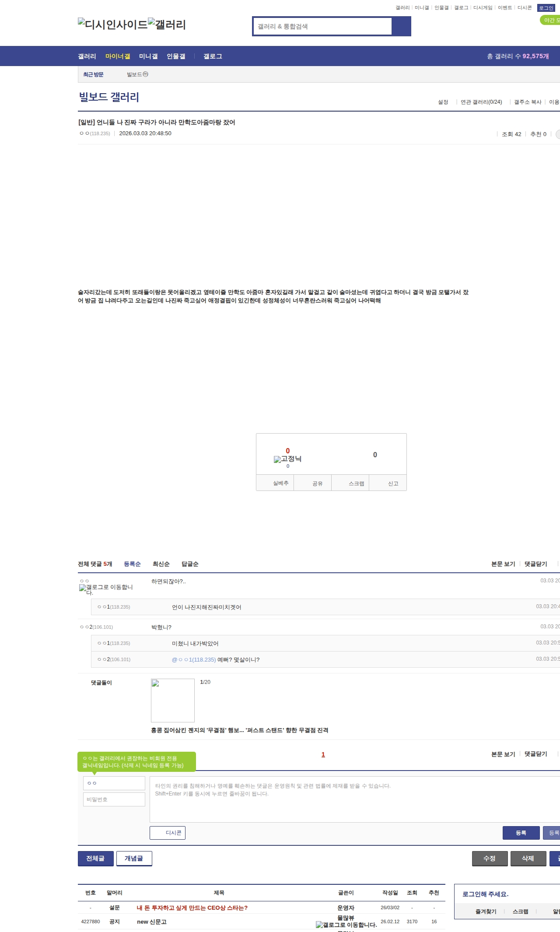Open the 댓글돌이 ad thumbnail image
Viewport: 560px width, 932px height.
[173, 700]
